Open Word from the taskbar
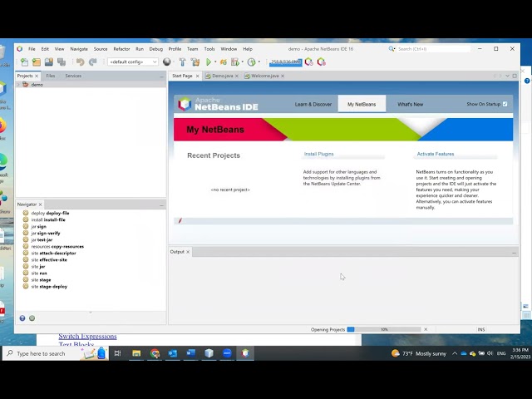532x399 pixels. [190, 353]
